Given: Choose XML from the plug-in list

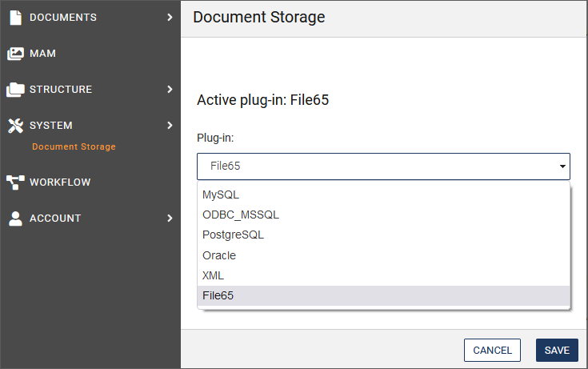Looking at the screenshot, I should (x=383, y=275).
